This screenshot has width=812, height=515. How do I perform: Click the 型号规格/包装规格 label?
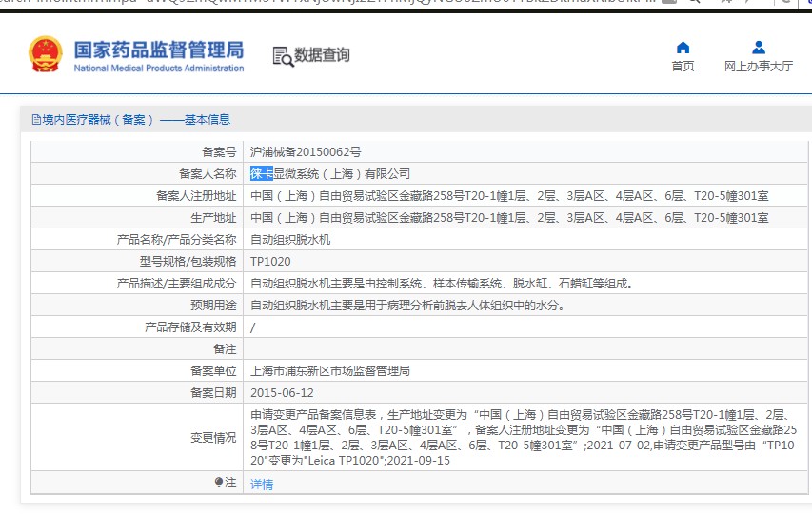click(188, 262)
